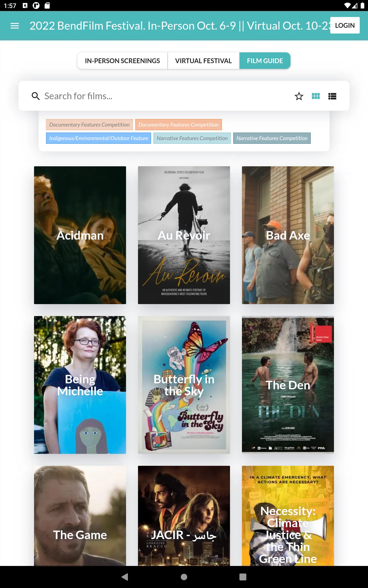Image resolution: width=368 pixels, height=588 pixels.
Task: Open Butterfly in the Sky poster
Action: [184, 385]
